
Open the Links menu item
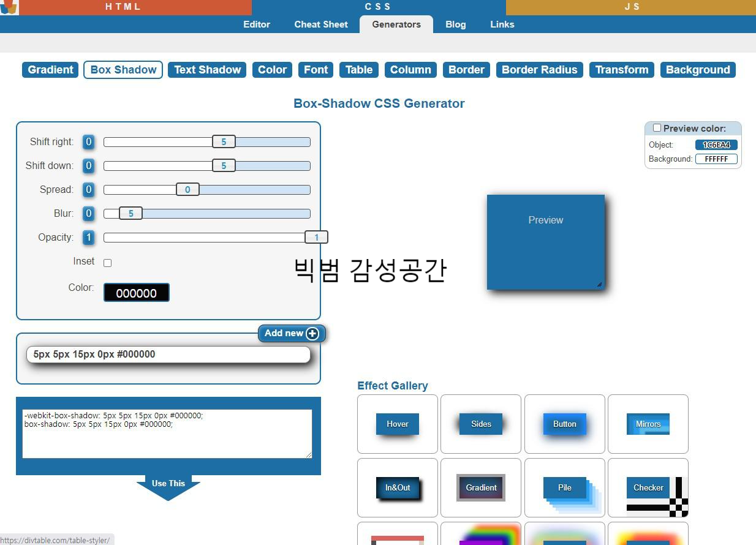(502, 24)
